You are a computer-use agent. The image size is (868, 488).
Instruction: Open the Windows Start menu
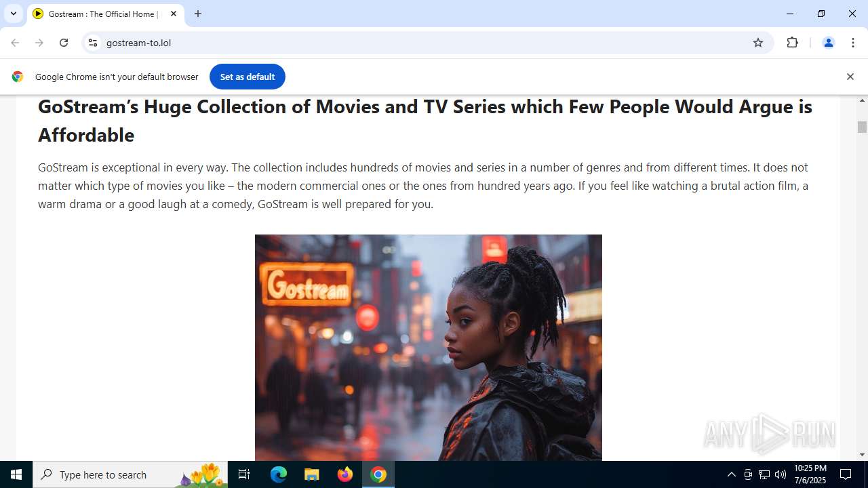tap(16, 474)
